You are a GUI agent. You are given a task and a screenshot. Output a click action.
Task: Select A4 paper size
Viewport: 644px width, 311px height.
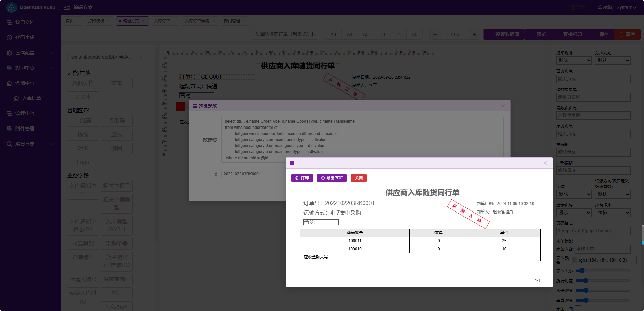350,34
